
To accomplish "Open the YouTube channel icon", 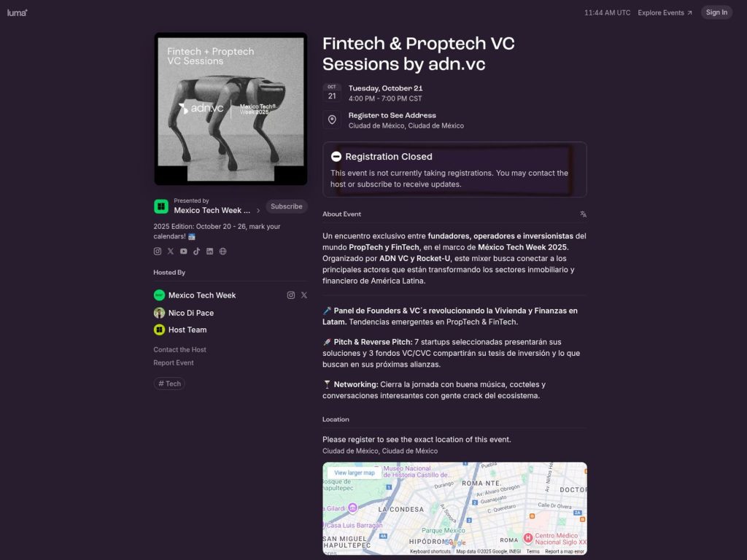I will 184,251.
